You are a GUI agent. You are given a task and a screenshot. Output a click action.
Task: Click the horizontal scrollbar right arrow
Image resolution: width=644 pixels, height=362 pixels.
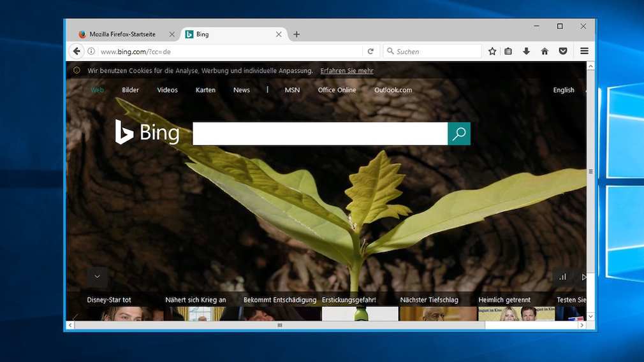[x=582, y=325]
